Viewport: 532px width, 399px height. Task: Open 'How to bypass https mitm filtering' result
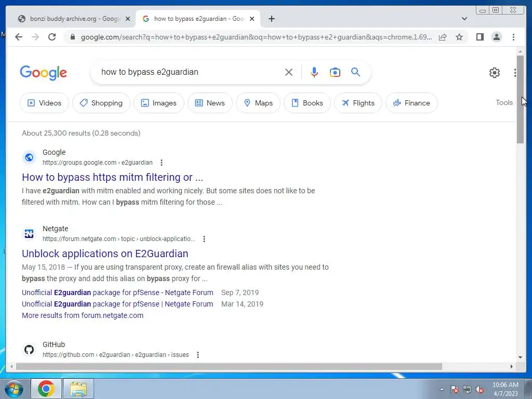tap(112, 177)
